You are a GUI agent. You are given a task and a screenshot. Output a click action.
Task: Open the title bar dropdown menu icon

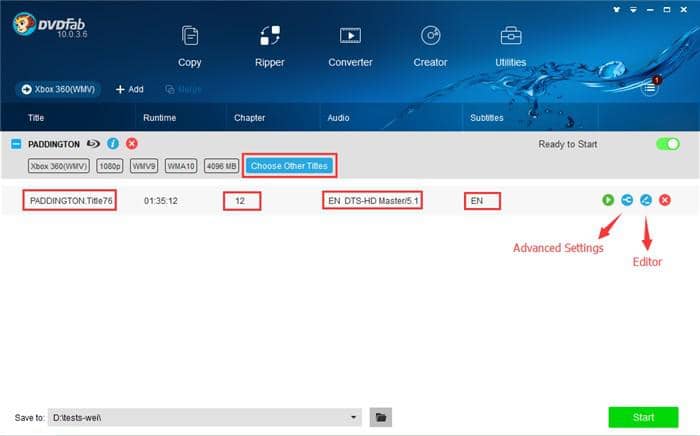(633, 9)
